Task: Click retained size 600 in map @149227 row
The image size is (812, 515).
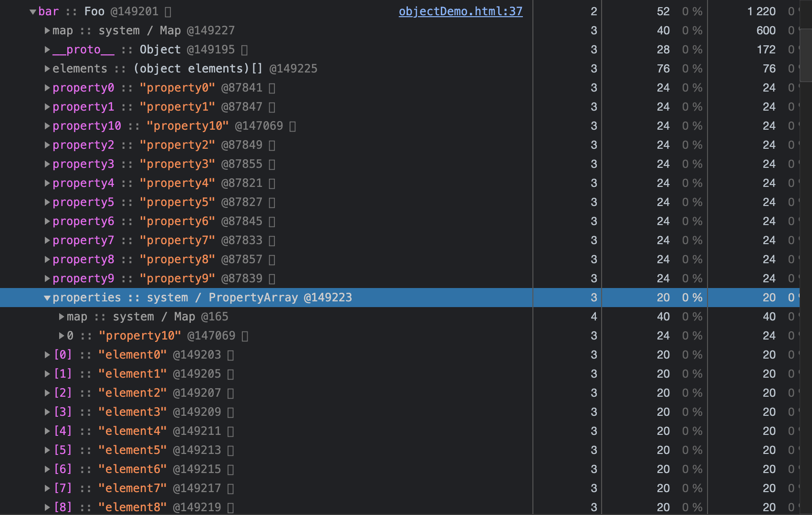Action: click(766, 31)
